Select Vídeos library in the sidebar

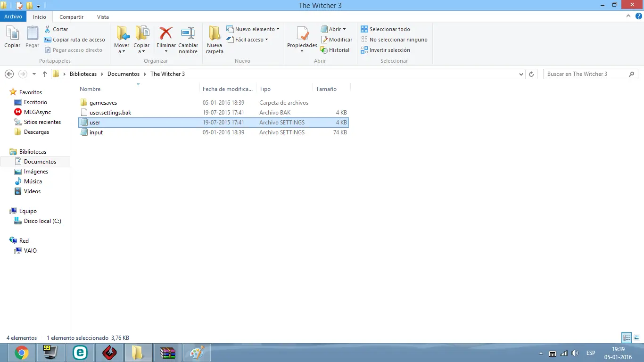tap(32, 191)
